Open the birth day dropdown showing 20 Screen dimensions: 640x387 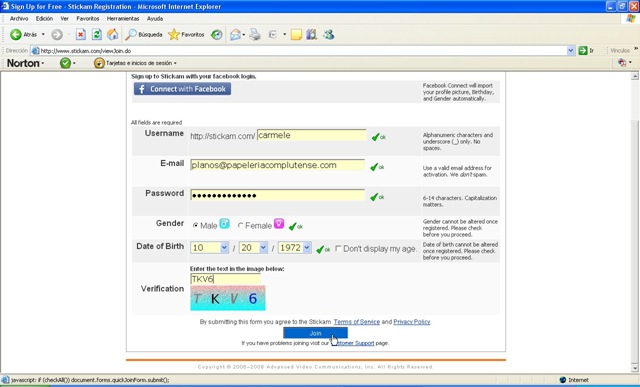(253, 247)
